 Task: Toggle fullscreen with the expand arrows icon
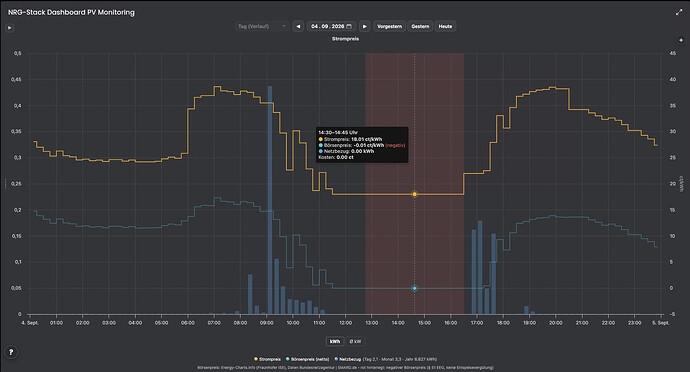pyautogui.click(x=679, y=12)
